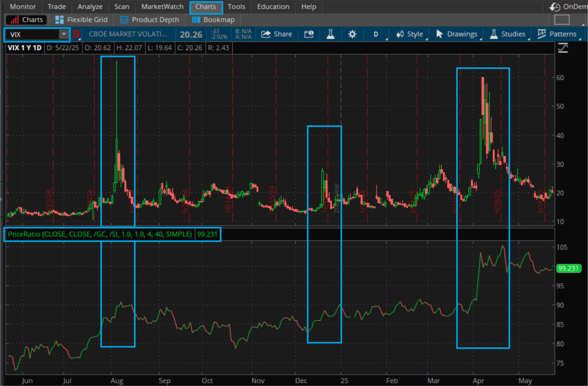This screenshot has height=386, width=588.
Task: Open chart settings gear icon
Action: [352, 34]
